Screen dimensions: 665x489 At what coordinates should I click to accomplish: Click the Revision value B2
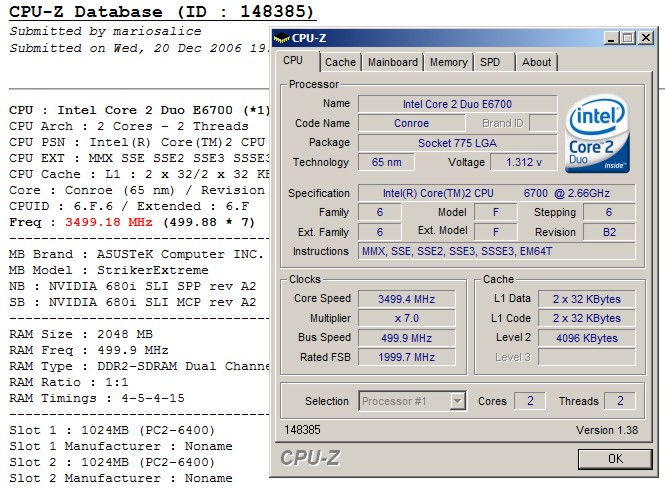point(609,232)
